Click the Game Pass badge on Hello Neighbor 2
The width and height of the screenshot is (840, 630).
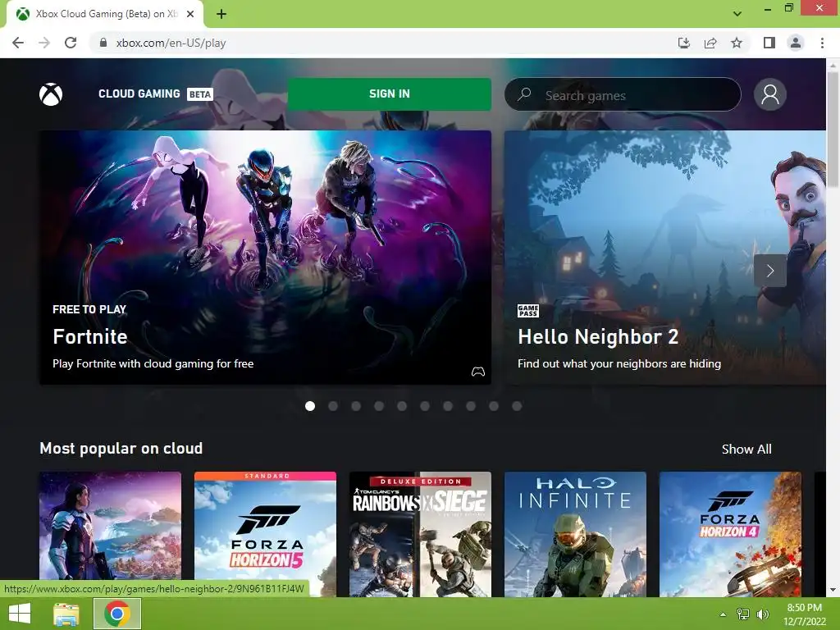[x=527, y=311]
